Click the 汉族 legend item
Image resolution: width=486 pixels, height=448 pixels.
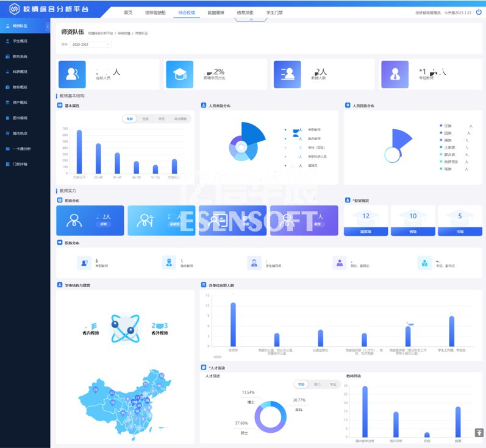448,126
